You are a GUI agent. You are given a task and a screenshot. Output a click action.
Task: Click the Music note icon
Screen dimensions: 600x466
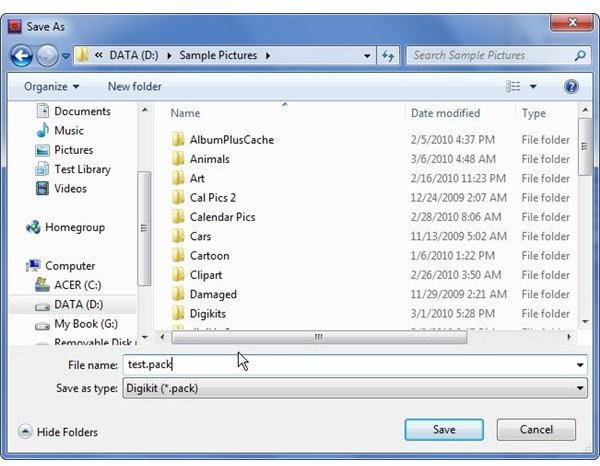[42, 130]
